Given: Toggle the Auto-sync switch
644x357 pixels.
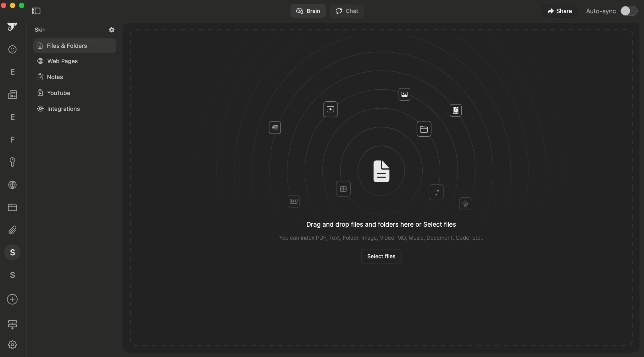Looking at the screenshot, I should tap(629, 11).
